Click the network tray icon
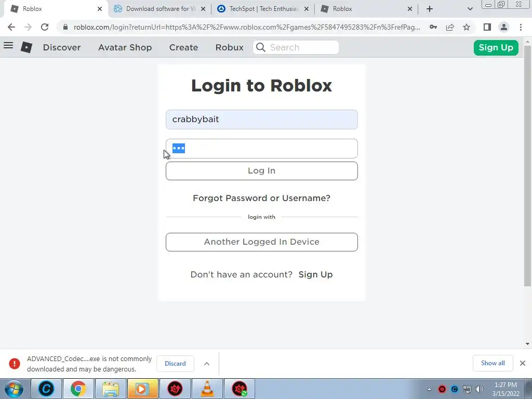This screenshot has width=532, height=399. point(467,389)
